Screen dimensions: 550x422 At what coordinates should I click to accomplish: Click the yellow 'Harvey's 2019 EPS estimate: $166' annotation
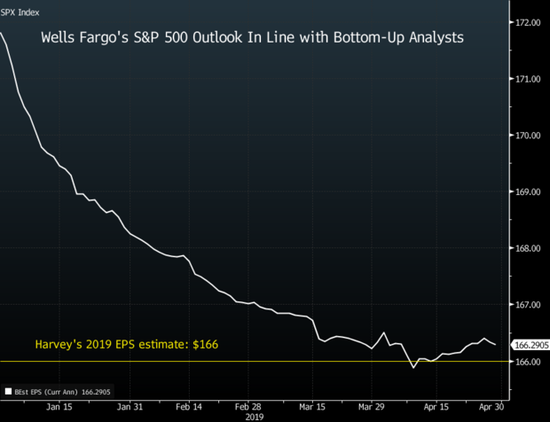(127, 344)
